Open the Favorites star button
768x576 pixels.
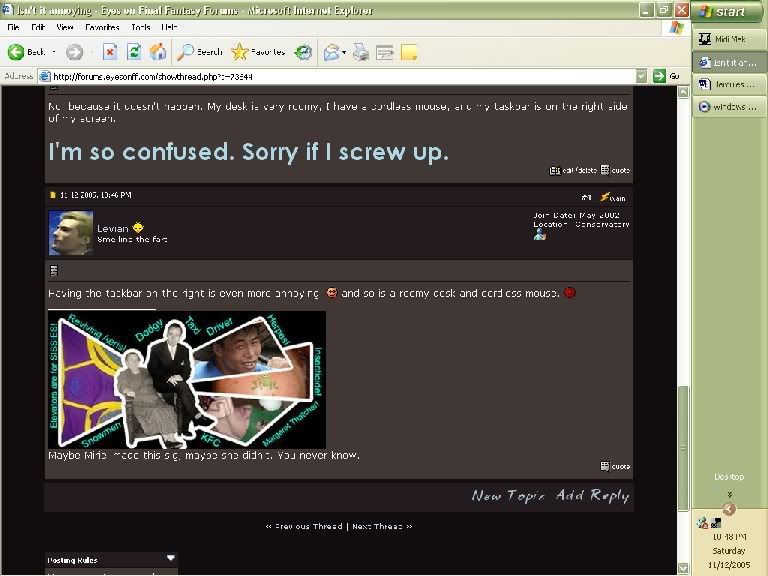click(258, 52)
